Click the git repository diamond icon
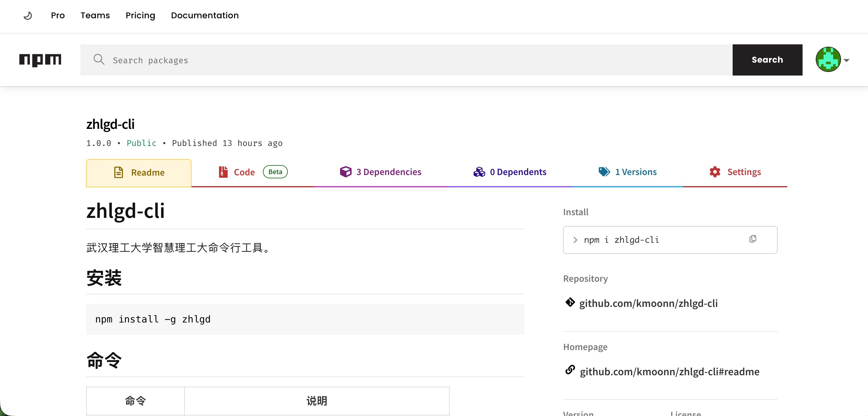The image size is (868, 416). pos(570,302)
